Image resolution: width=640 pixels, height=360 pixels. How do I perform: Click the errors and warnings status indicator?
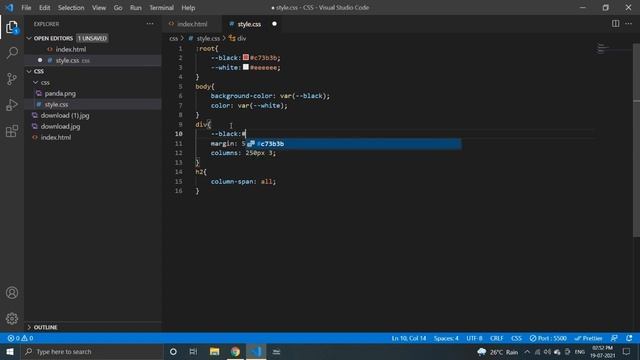[20, 338]
